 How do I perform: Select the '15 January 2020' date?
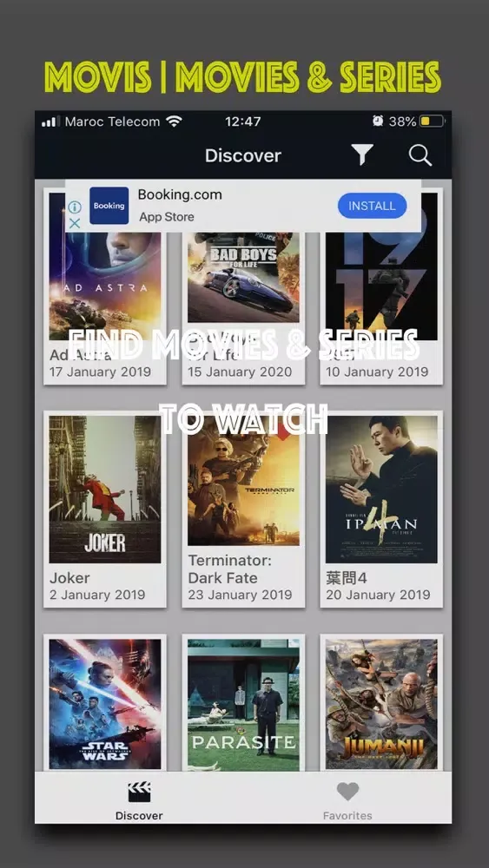coord(240,372)
